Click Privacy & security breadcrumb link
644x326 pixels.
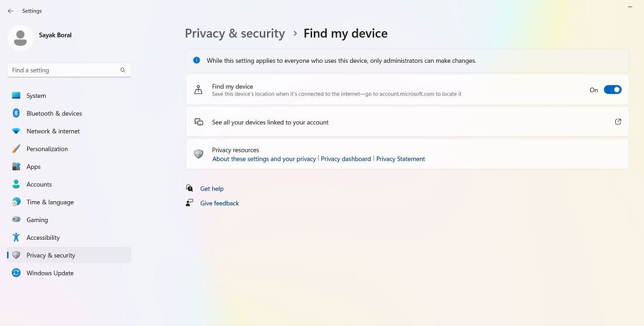click(x=235, y=33)
